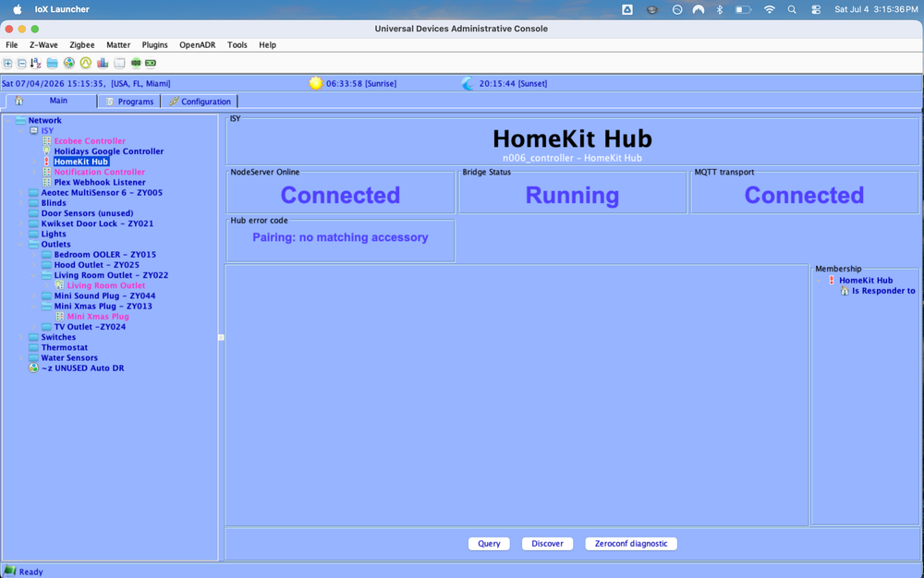
Task: Click the moon icon beside Sunset time
Action: [x=468, y=84]
